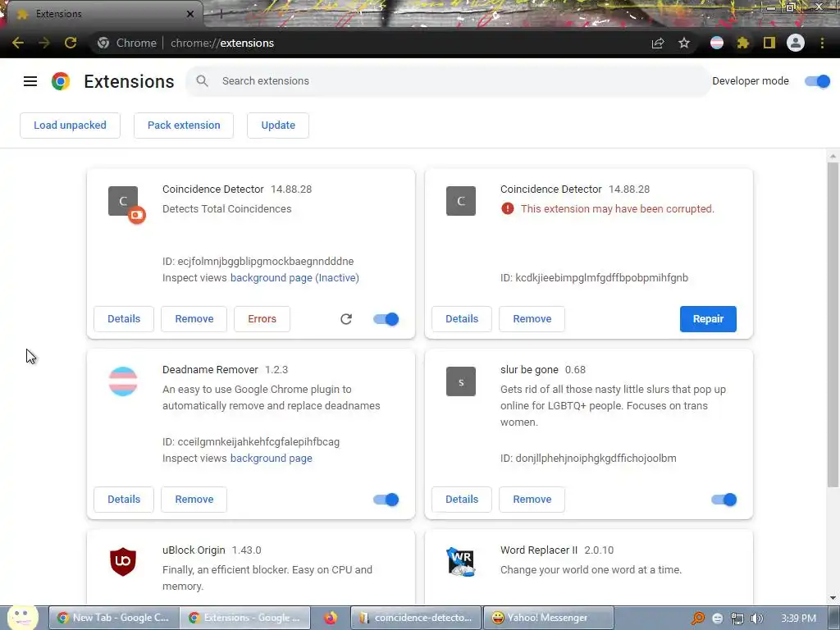The height and width of the screenshot is (630, 840).
Task: Open the Extensions puzzle-piece menu
Action: (742, 43)
